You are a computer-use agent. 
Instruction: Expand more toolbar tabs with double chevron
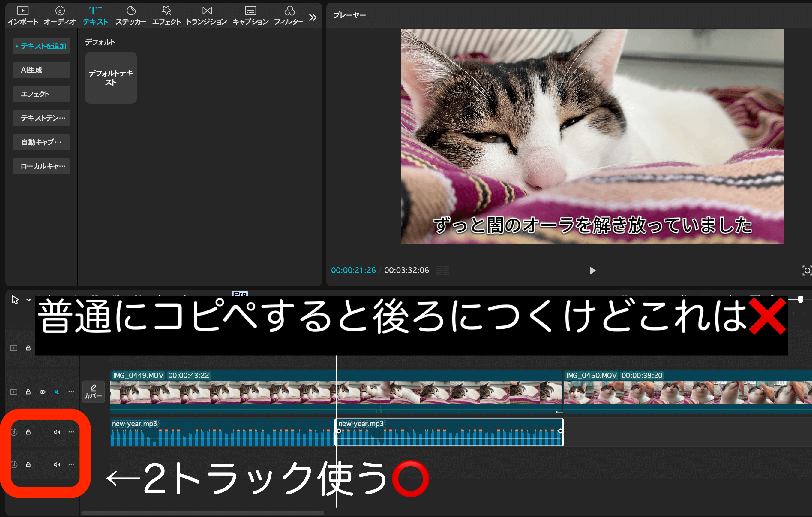[313, 17]
